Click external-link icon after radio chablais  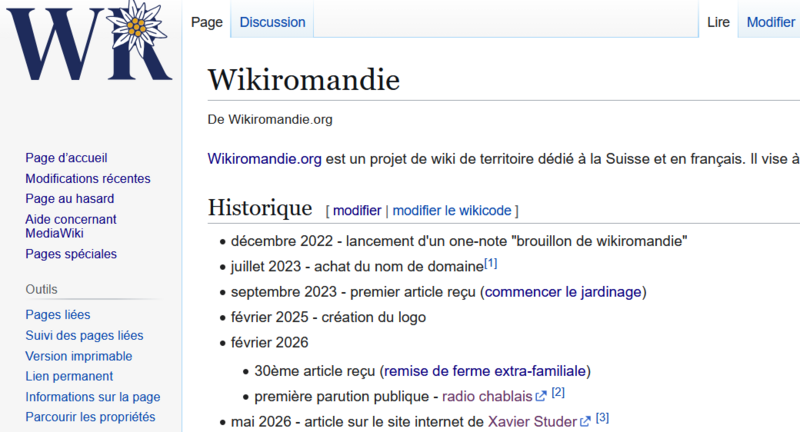pyautogui.click(x=540, y=396)
